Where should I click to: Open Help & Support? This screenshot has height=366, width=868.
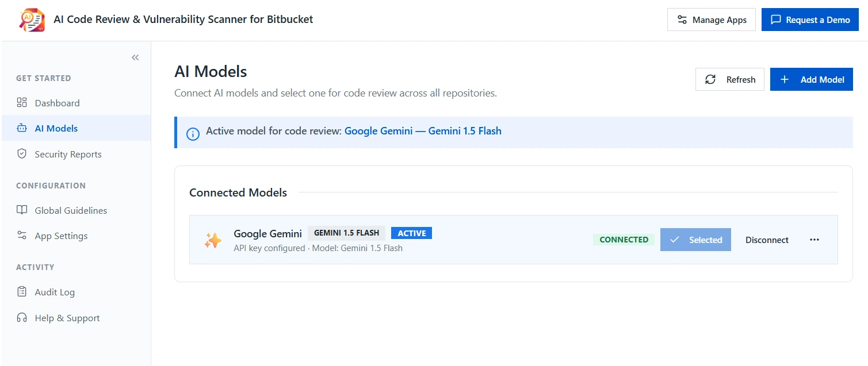click(76, 318)
